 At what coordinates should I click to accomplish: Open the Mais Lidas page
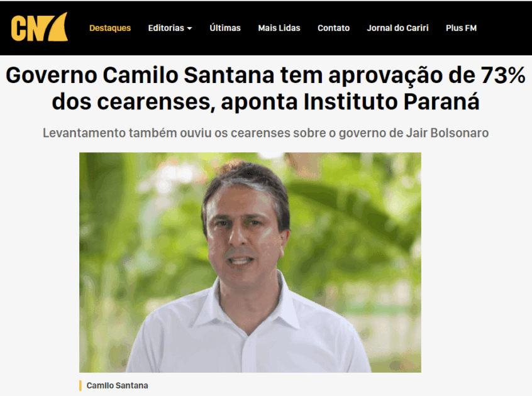click(x=279, y=28)
